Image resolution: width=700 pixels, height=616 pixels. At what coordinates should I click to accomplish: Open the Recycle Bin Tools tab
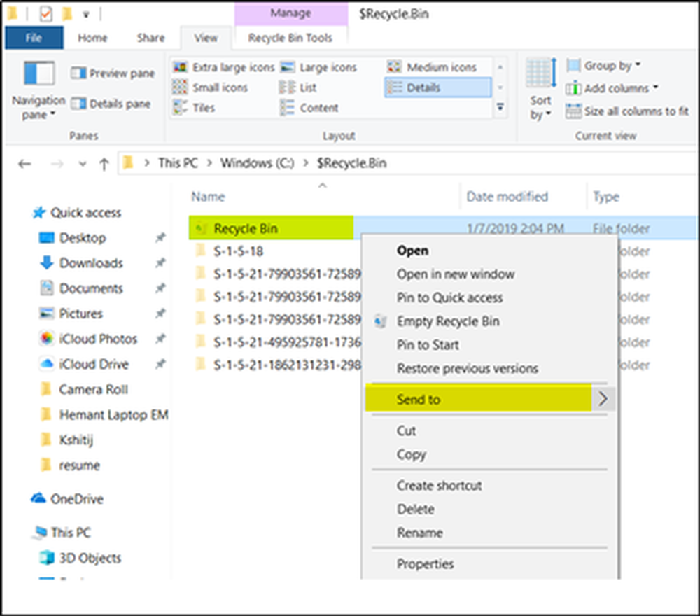point(290,38)
